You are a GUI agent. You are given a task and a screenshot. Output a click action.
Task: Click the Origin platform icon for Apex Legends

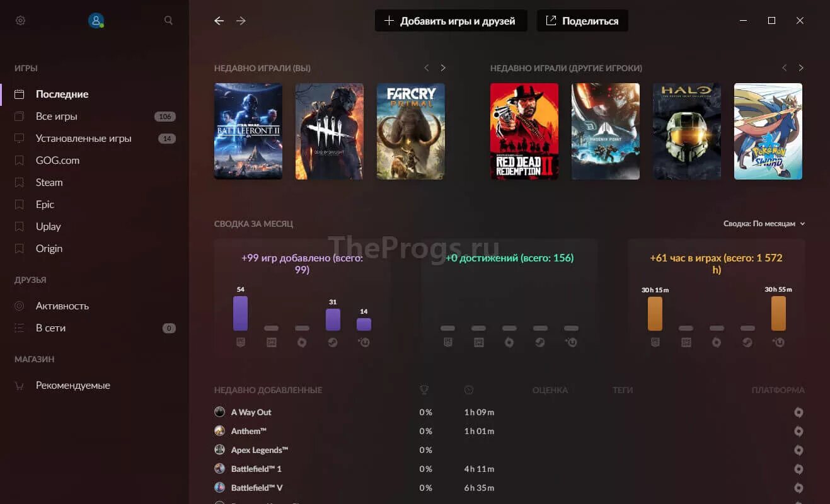(798, 450)
